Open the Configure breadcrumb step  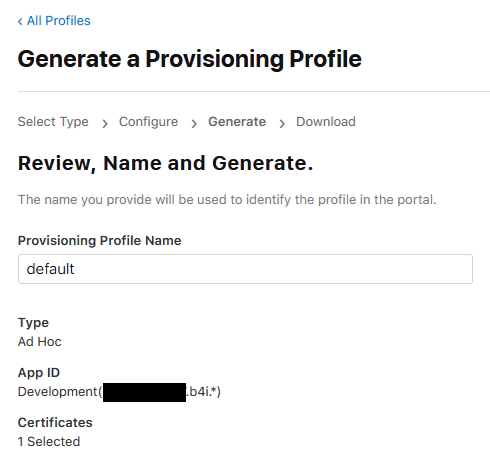pyautogui.click(x=148, y=122)
